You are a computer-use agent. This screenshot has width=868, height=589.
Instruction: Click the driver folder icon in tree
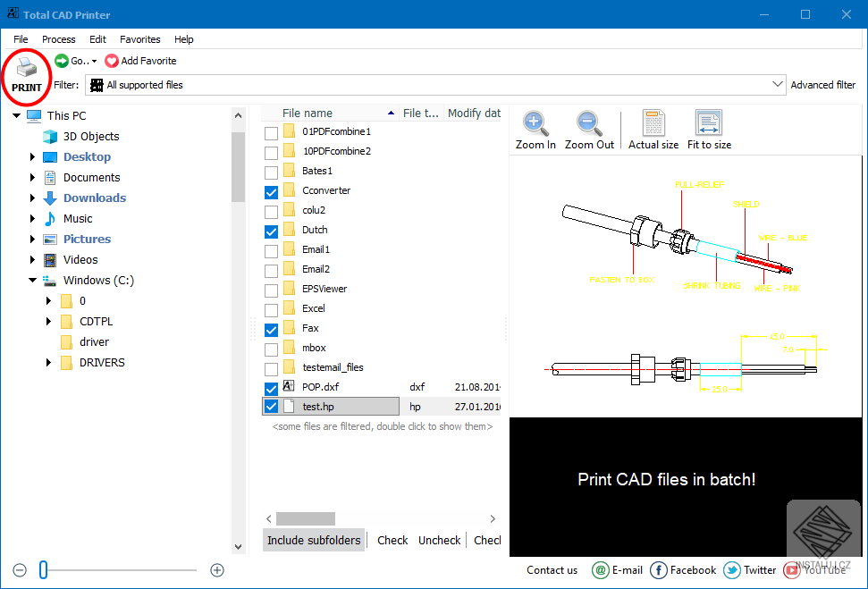[66, 342]
